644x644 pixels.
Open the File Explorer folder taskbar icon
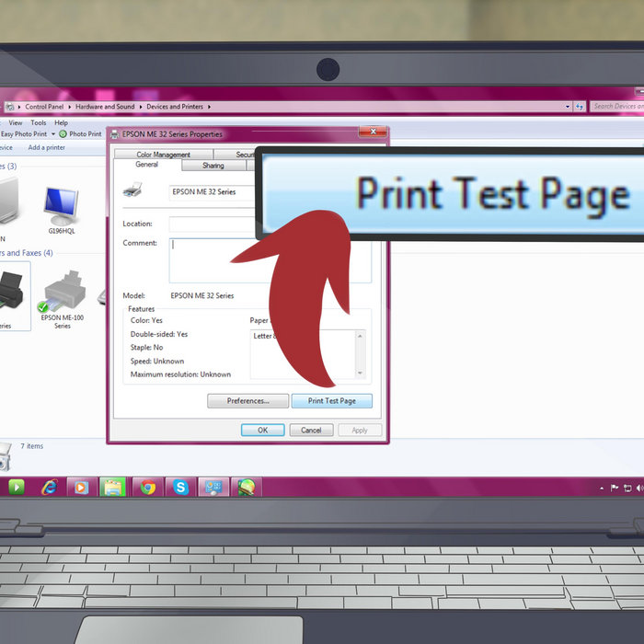point(112,488)
